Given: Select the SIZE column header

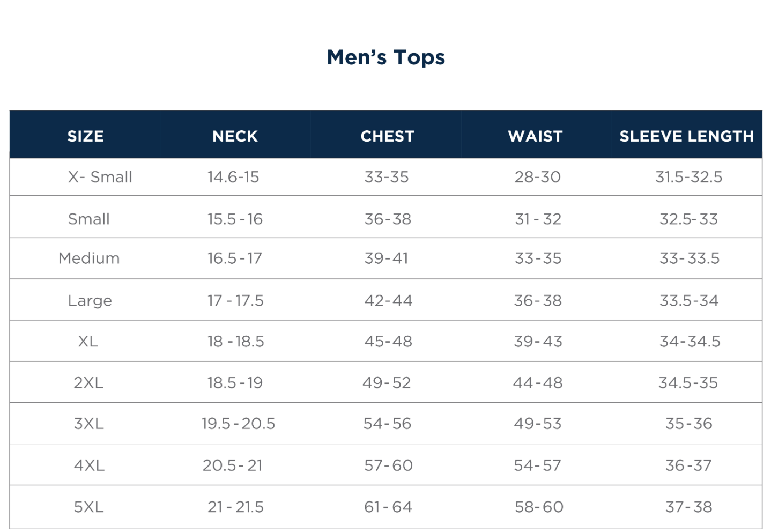Looking at the screenshot, I should pyautogui.click(x=86, y=136).
